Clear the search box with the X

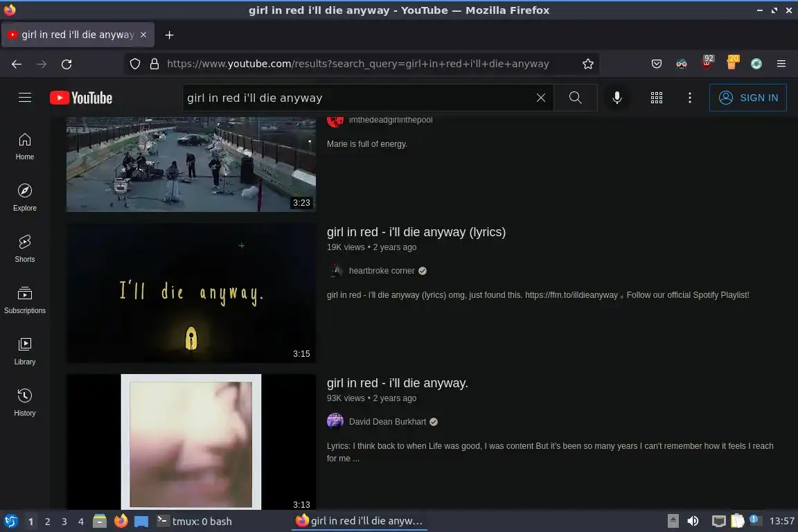(x=540, y=97)
